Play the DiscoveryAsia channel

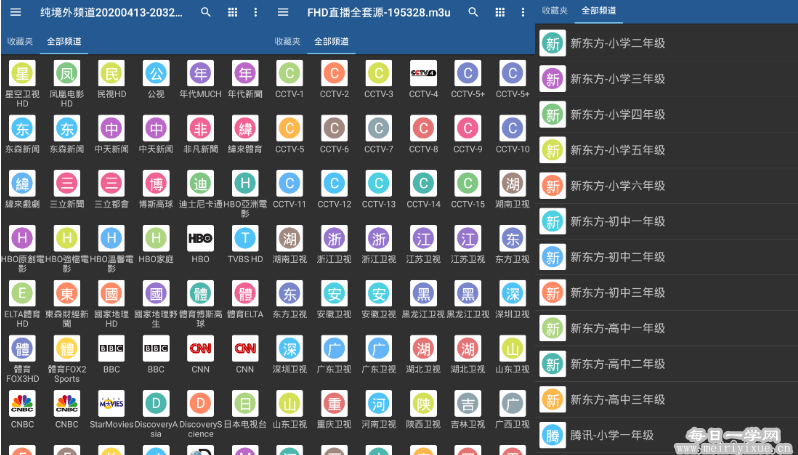156,413
